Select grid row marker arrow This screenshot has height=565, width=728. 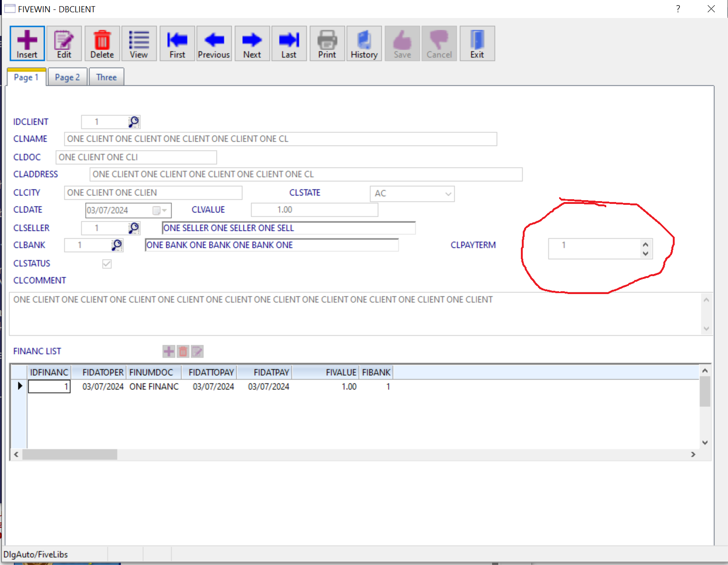click(19, 387)
